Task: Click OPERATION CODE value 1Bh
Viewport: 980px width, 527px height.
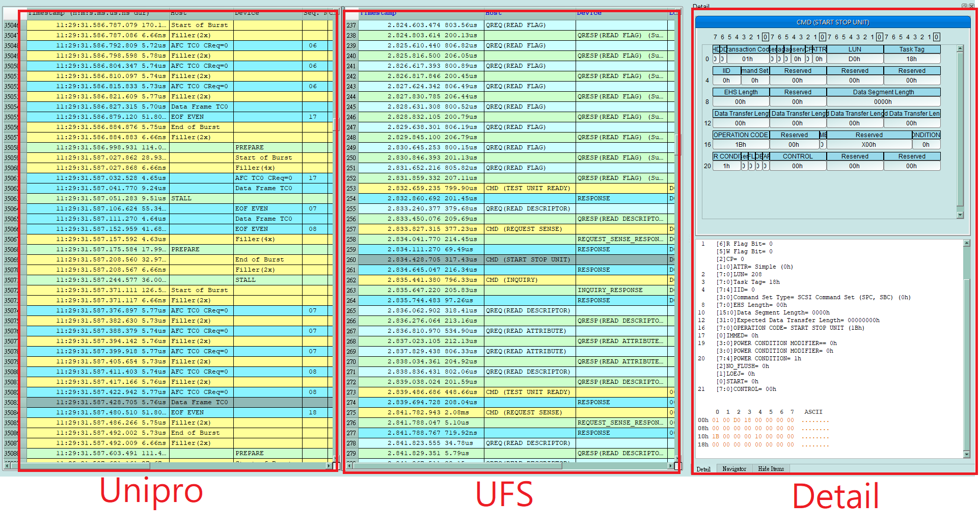Action: click(x=741, y=145)
